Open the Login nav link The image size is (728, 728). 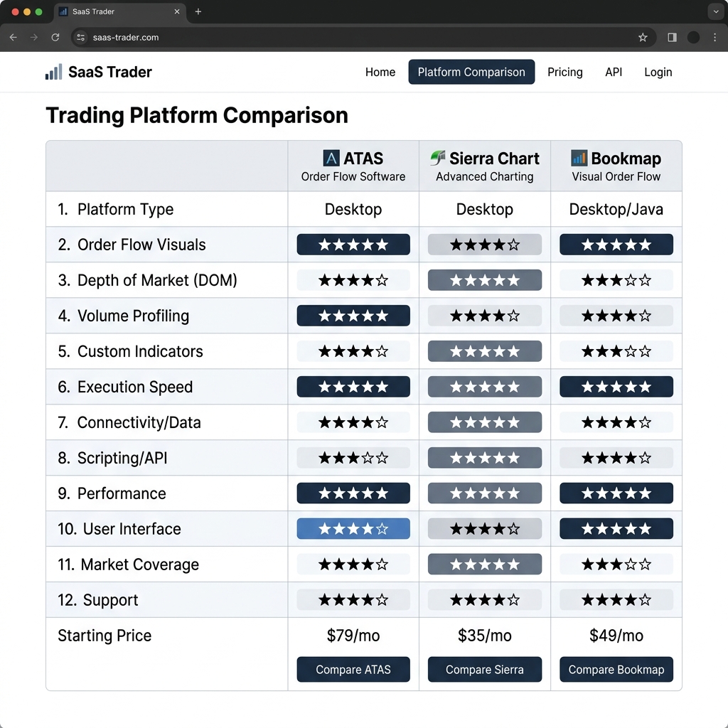[658, 72]
